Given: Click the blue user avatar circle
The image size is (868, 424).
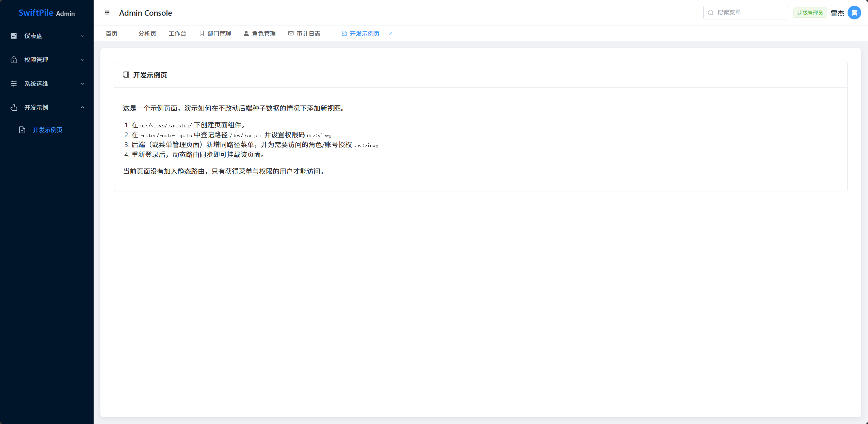Looking at the screenshot, I should click(x=854, y=13).
